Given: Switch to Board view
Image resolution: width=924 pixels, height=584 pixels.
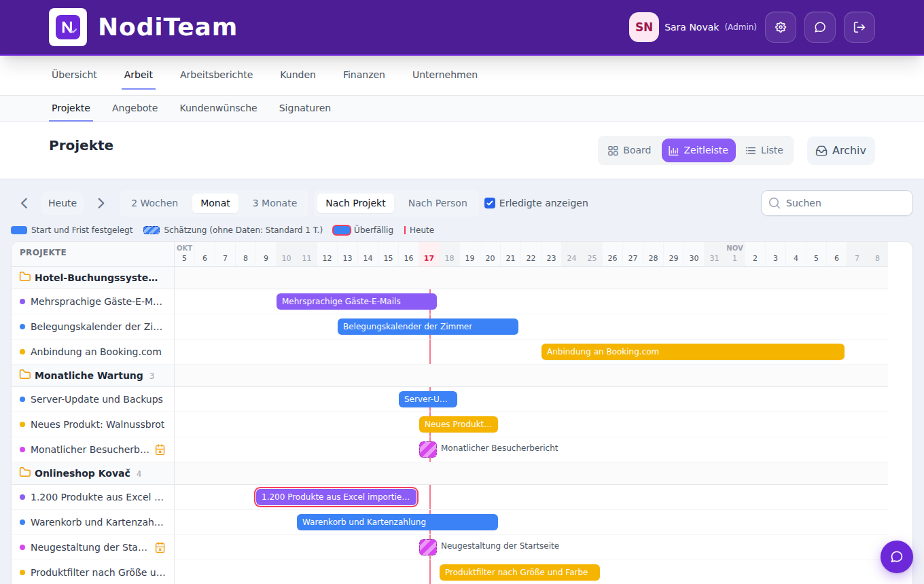Looking at the screenshot, I should coord(630,151).
